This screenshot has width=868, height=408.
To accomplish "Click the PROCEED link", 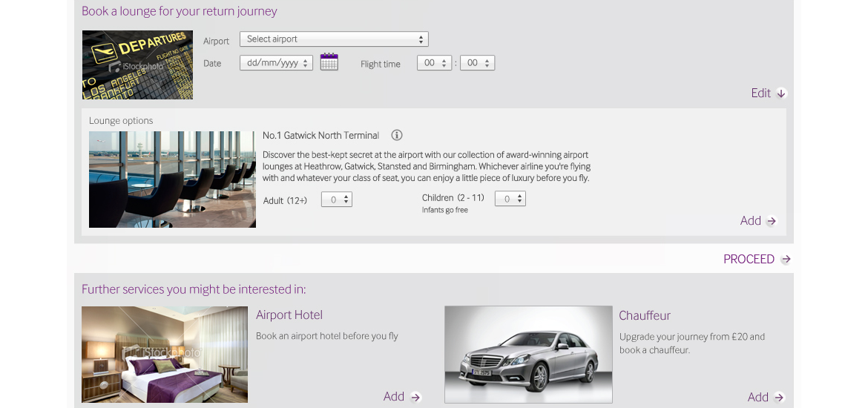I will [x=749, y=259].
